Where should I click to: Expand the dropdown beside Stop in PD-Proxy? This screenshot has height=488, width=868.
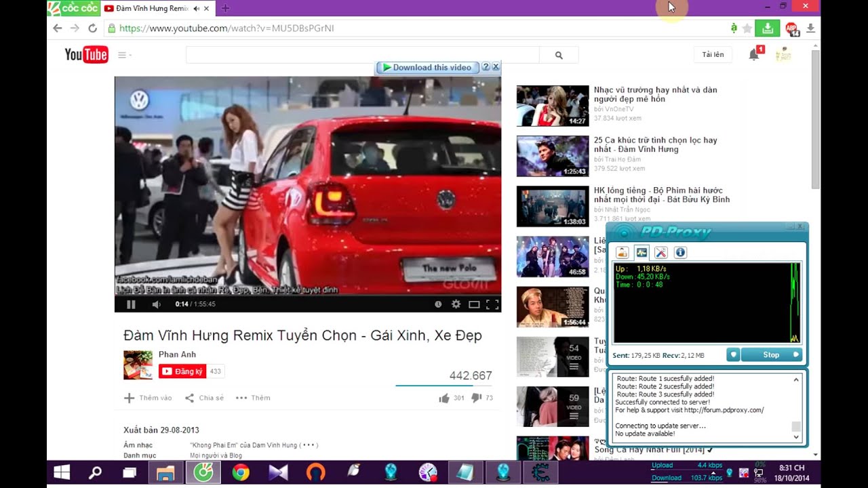click(x=732, y=355)
